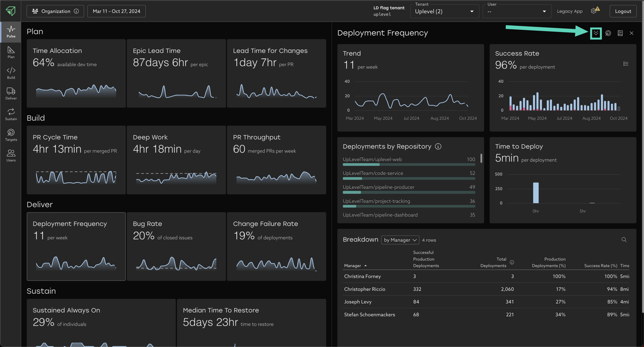This screenshot has width=644, height=347.
Task: Switch to Targets in the sidebar
Action: point(11,135)
